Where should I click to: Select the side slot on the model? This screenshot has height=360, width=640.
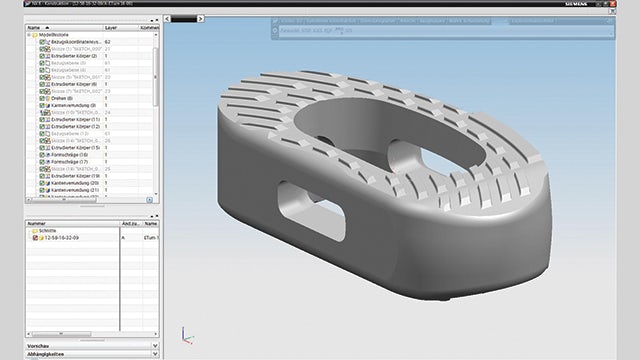(311, 211)
